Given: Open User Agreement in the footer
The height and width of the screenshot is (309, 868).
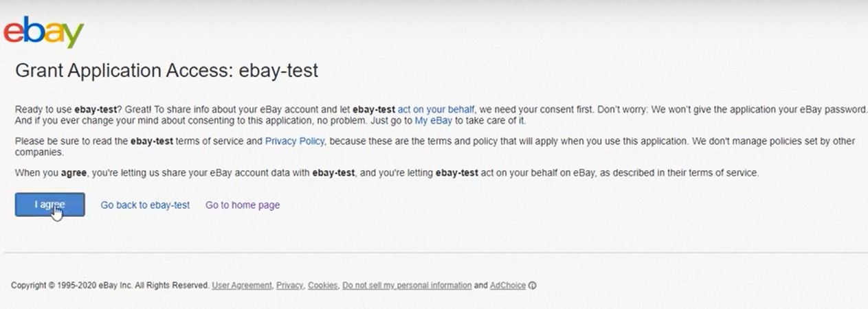Looking at the screenshot, I should point(241,286).
